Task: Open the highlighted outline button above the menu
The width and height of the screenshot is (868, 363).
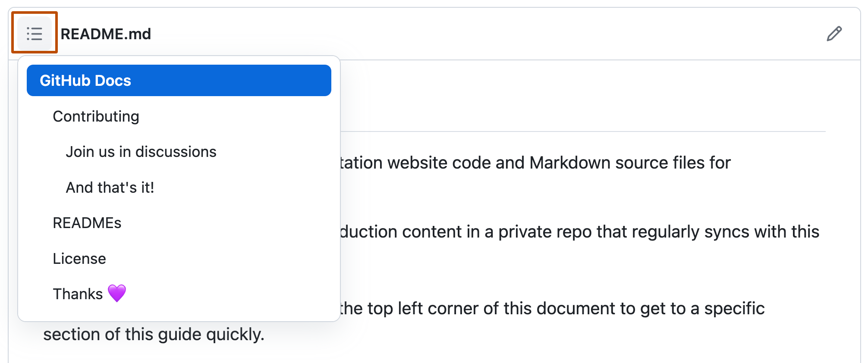Action: tap(35, 33)
